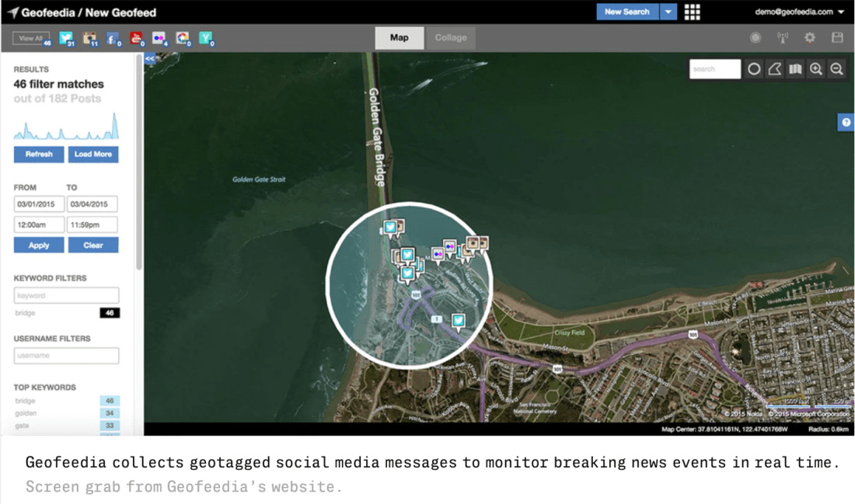The height and width of the screenshot is (504, 855).
Task: Switch to the Map tab
Action: (400, 37)
